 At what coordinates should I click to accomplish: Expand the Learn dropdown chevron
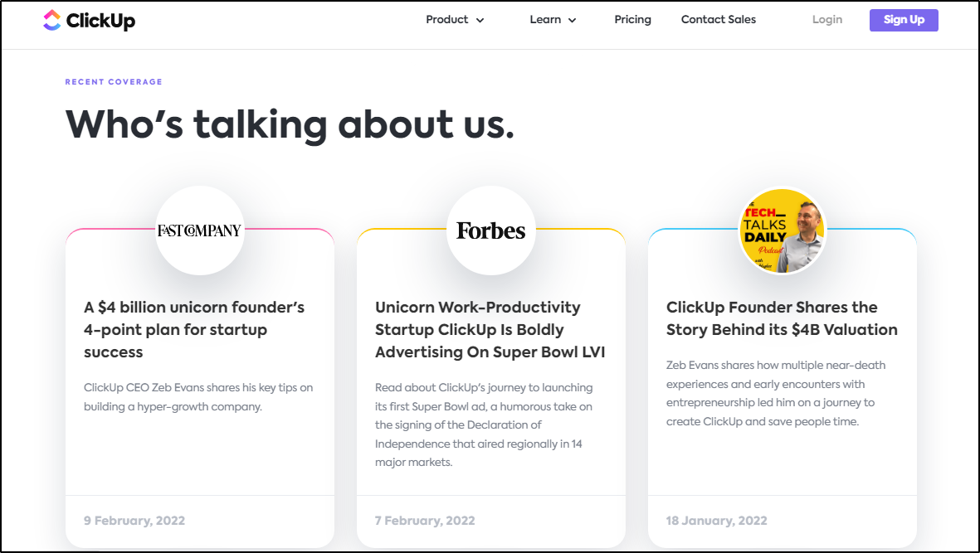click(x=572, y=21)
